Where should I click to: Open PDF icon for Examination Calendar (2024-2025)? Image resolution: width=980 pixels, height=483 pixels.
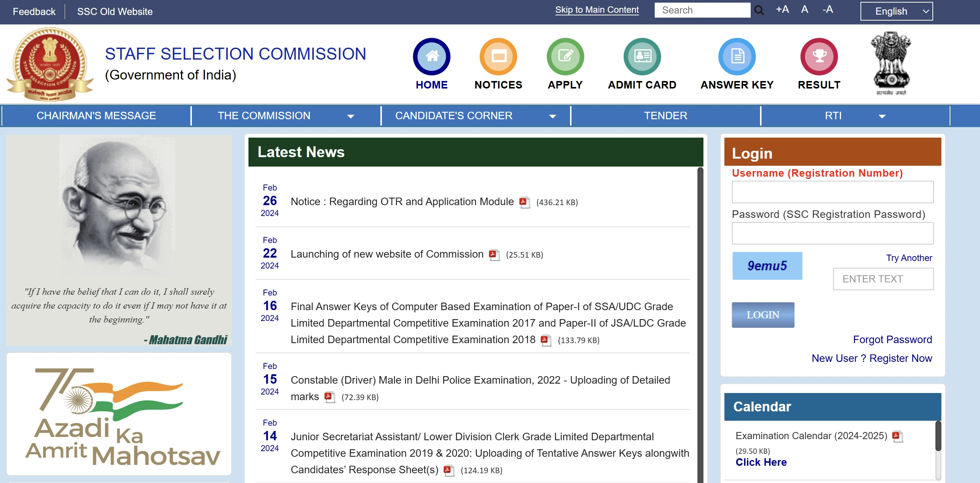[x=897, y=436]
